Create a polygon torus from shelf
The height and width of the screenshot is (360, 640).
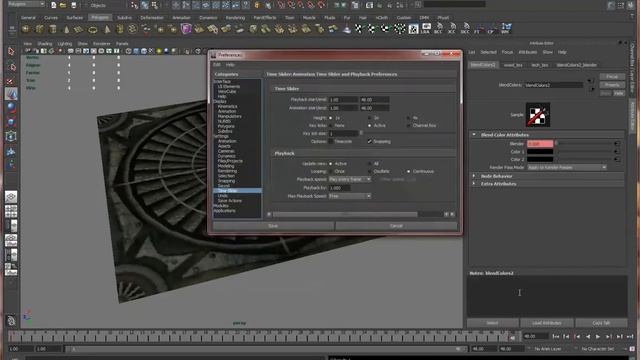coord(93,29)
